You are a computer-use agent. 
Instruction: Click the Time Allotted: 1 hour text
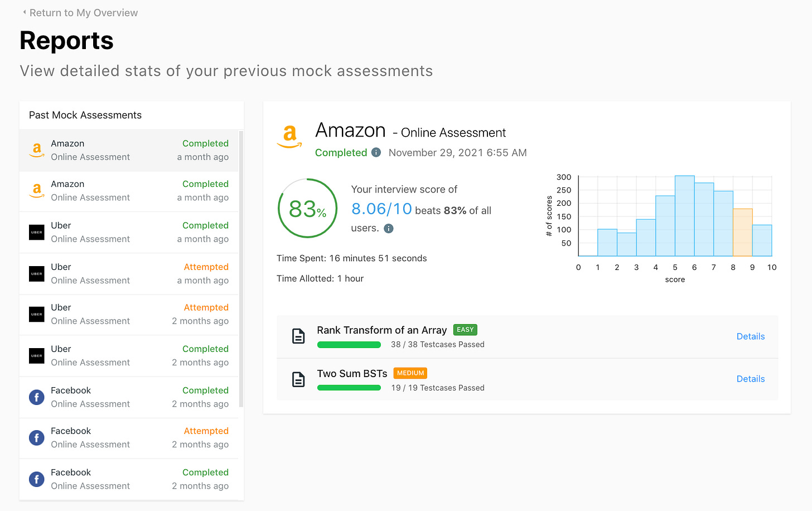(x=320, y=278)
